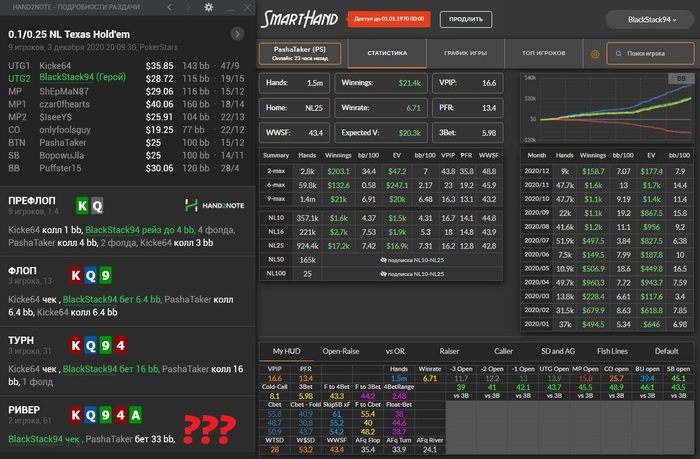Click player row PashaTaker BTN
The image size is (700, 459).
(x=126, y=143)
